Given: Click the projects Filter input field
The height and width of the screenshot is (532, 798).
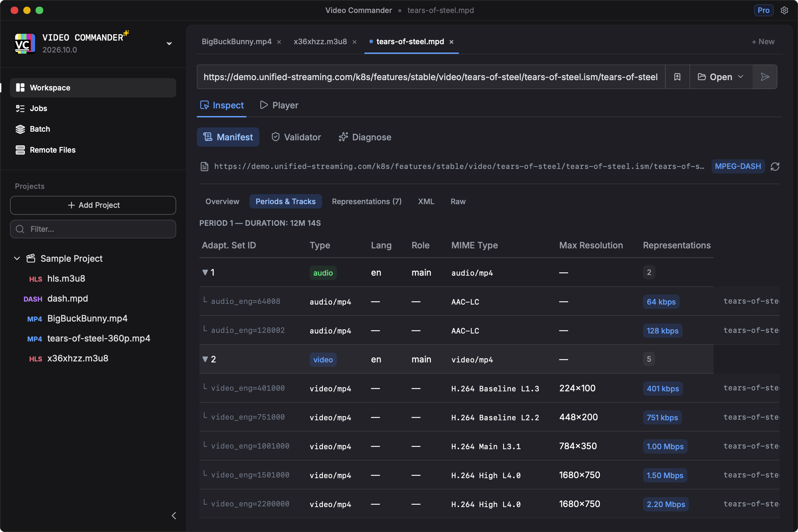Looking at the screenshot, I should tap(93, 229).
